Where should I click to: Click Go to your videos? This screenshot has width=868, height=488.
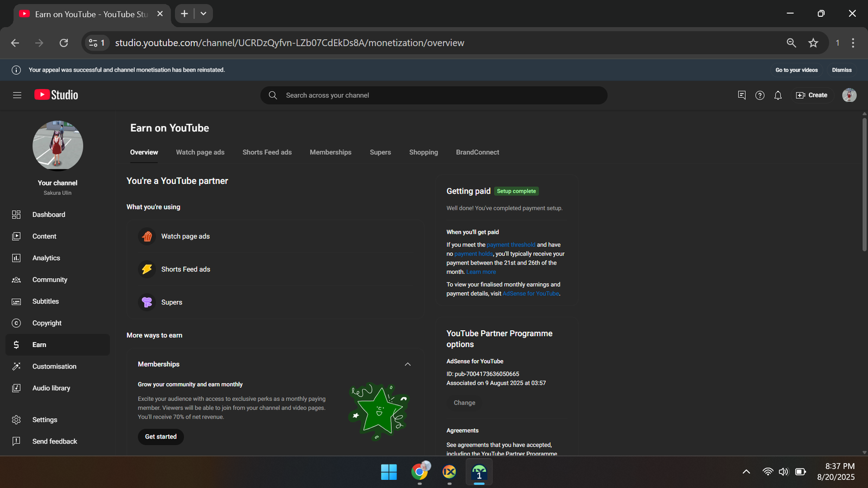click(796, 70)
